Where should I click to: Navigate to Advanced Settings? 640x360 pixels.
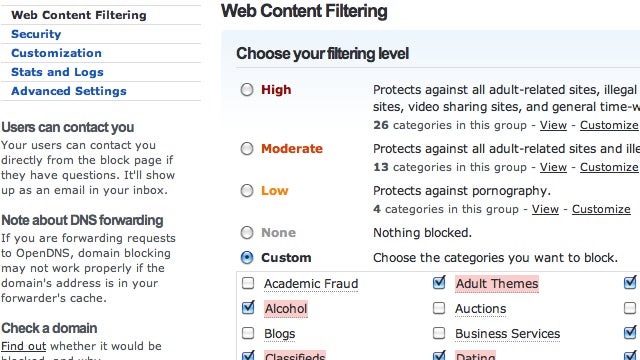pyautogui.click(x=69, y=91)
